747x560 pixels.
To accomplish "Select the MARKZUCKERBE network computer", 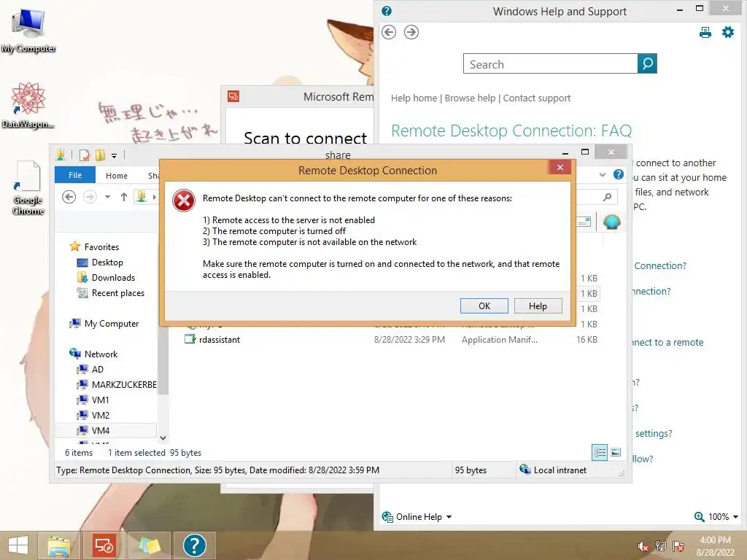I will click(117, 384).
